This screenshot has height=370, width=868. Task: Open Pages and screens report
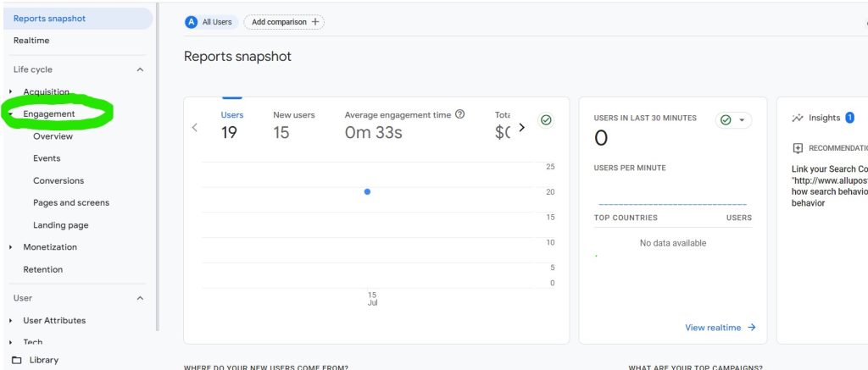click(x=71, y=202)
